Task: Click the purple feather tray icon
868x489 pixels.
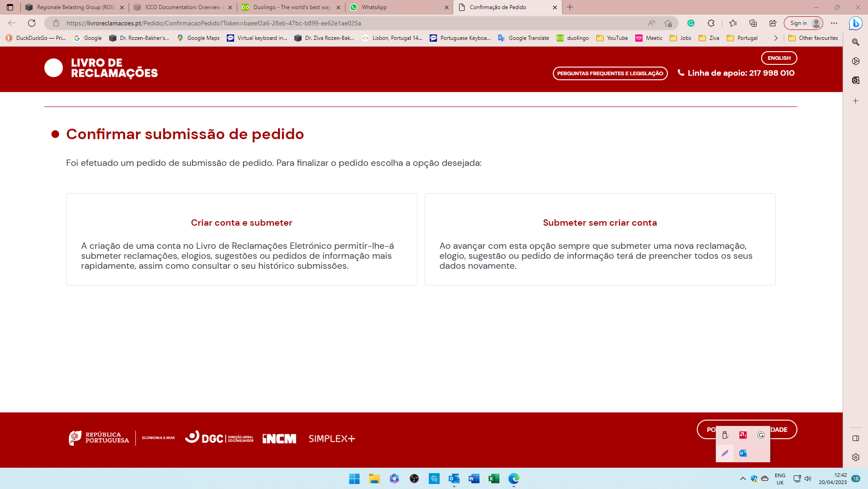Action: coord(725,453)
